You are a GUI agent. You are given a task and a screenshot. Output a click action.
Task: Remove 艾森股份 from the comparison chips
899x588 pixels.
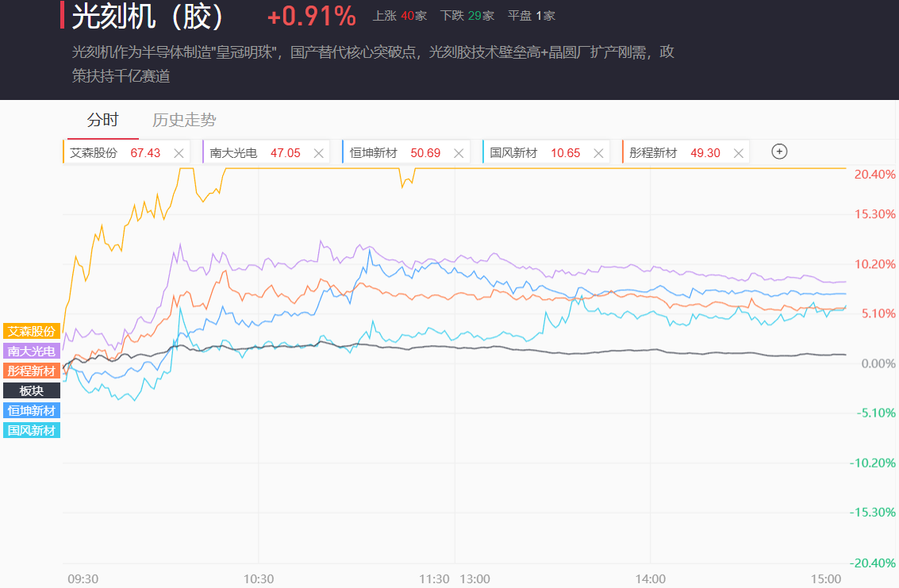pyautogui.click(x=179, y=153)
